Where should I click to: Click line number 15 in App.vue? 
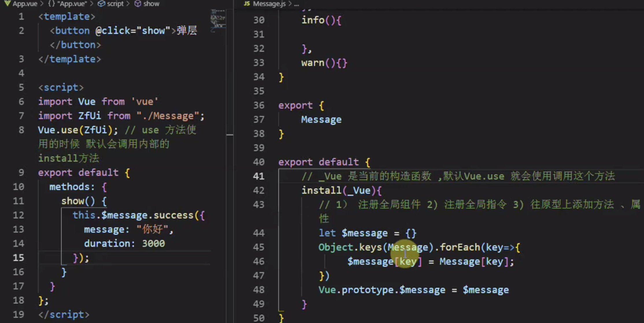(x=18, y=258)
